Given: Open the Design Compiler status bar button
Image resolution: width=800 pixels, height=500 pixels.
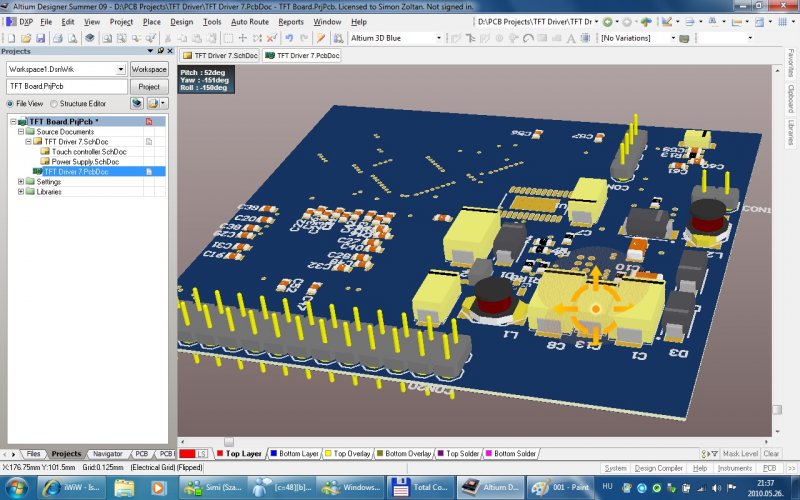Looking at the screenshot, I should 658,468.
